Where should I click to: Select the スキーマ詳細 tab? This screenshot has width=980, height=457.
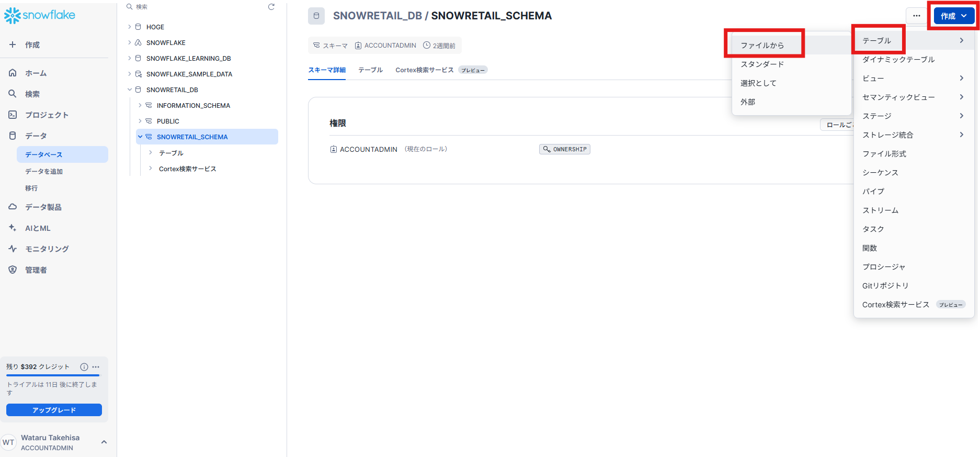tap(327, 70)
